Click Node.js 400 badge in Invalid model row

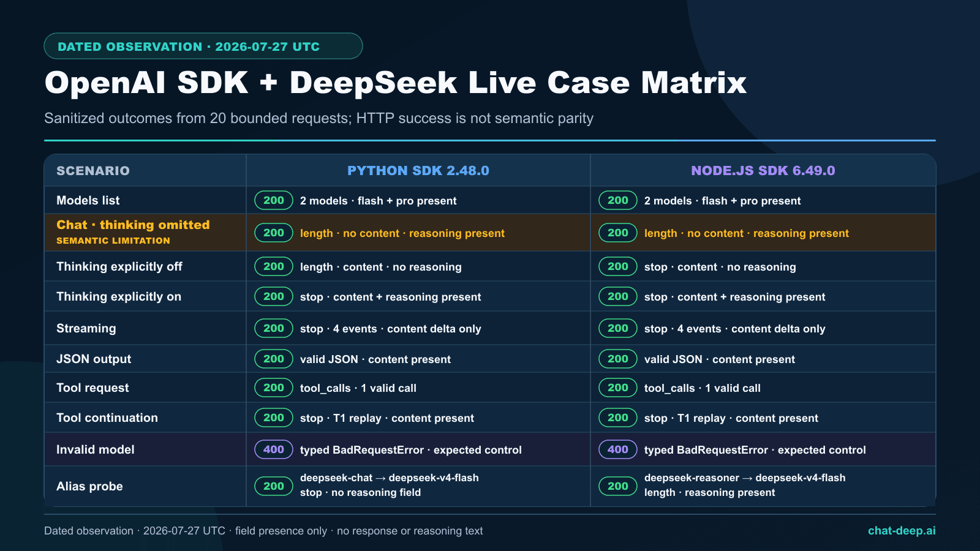618,449
